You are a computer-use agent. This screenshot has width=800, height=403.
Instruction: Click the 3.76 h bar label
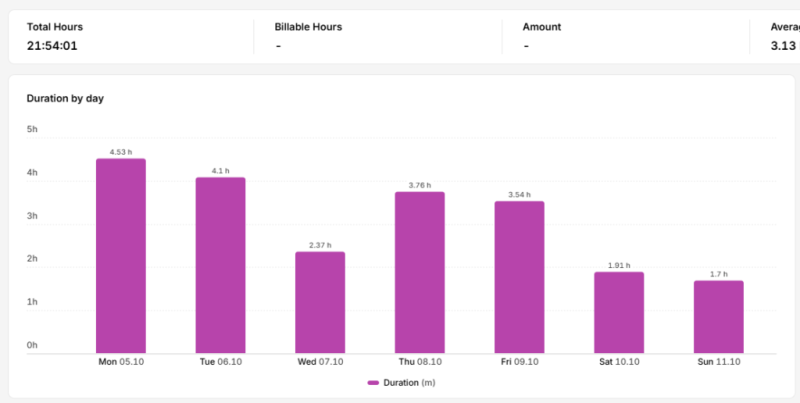coord(420,185)
